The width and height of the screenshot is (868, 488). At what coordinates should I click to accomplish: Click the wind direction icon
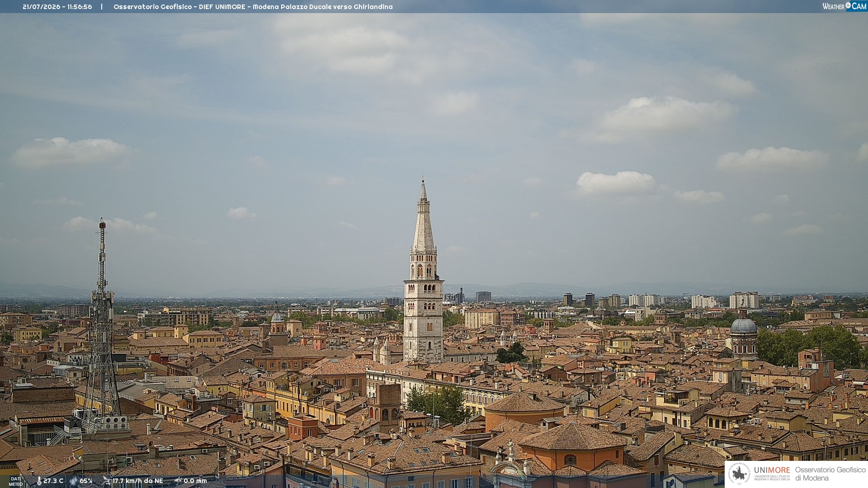(x=107, y=481)
